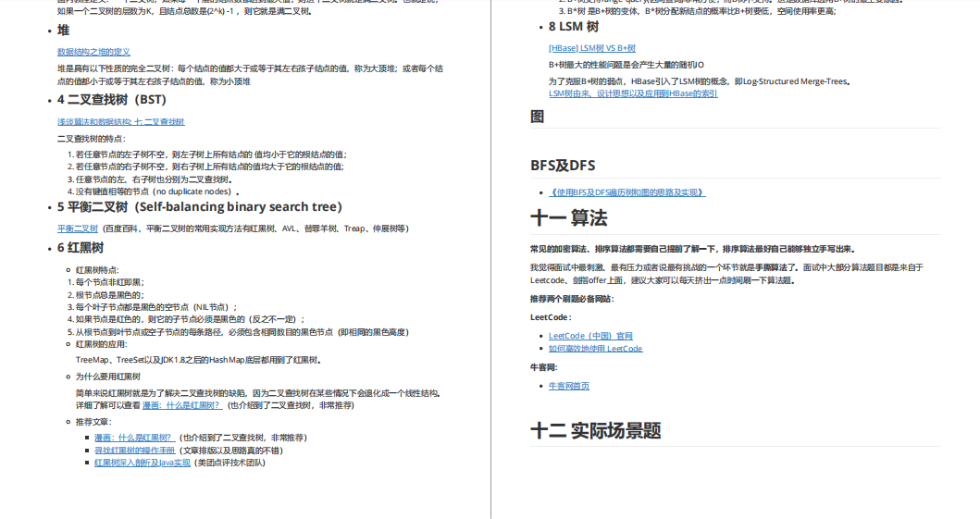Click the 红黑树的应用 bullet
The width and height of the screenshot is (980, 519).
click(101, 344)
